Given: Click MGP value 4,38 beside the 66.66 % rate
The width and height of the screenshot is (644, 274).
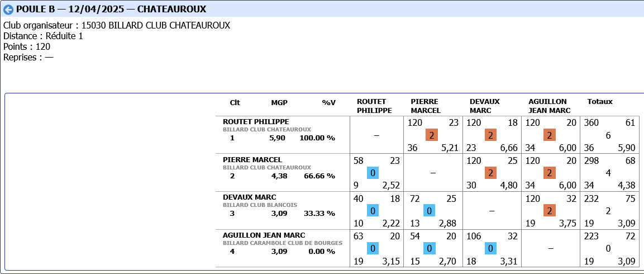Looking at the screenshot, I should (279, 176).
